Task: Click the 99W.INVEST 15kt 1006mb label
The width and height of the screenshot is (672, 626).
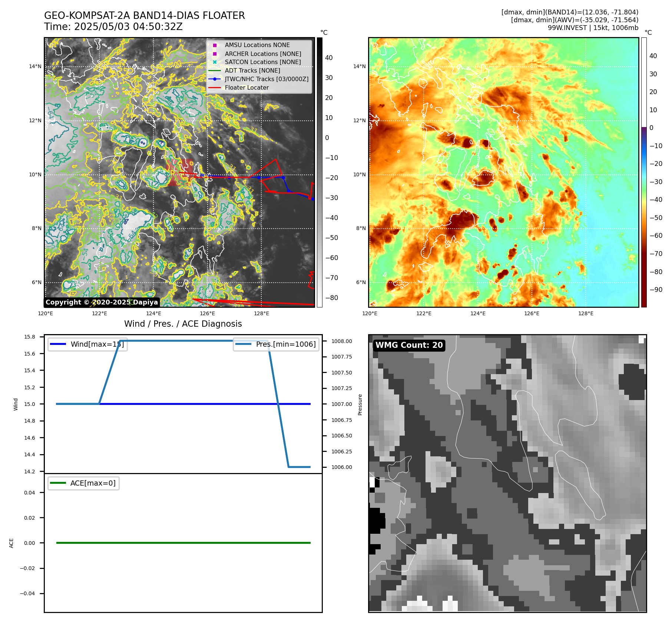Action: point(593,28)
